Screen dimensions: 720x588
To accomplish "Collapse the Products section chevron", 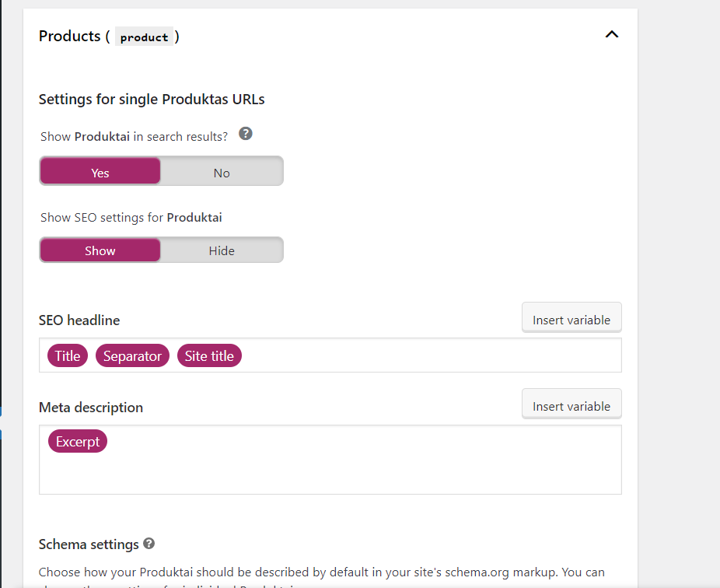I will click(x=612, y=34).
